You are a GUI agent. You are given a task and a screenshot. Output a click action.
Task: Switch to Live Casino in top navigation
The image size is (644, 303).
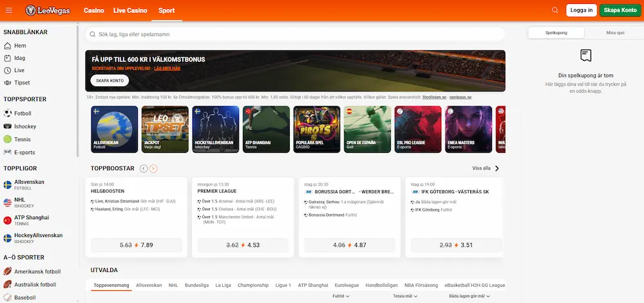[130, 11]
